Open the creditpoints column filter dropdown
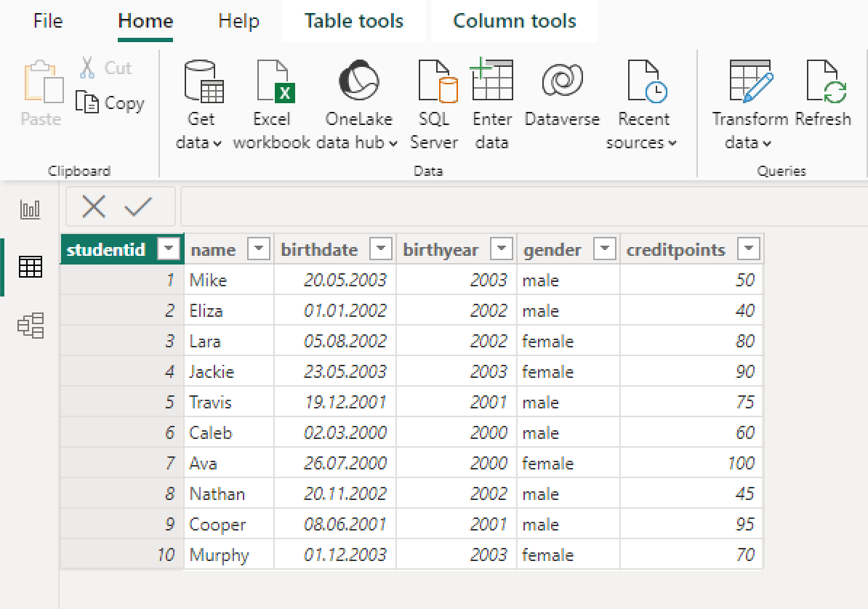 click(x=749, y=249)
